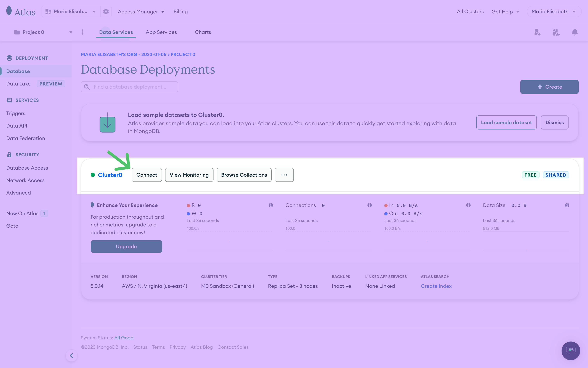Open the chat support bubble icon

pos(571,351)
